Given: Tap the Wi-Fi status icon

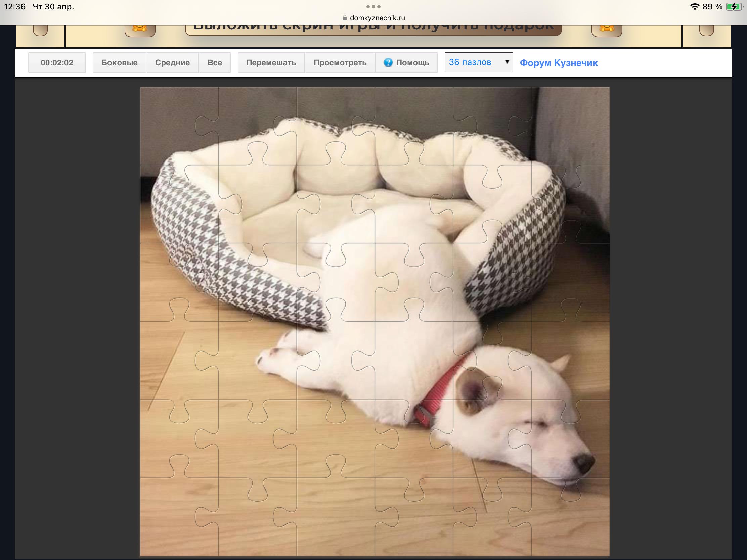Looking at the screenshot, I should click(x=694, y=7).
